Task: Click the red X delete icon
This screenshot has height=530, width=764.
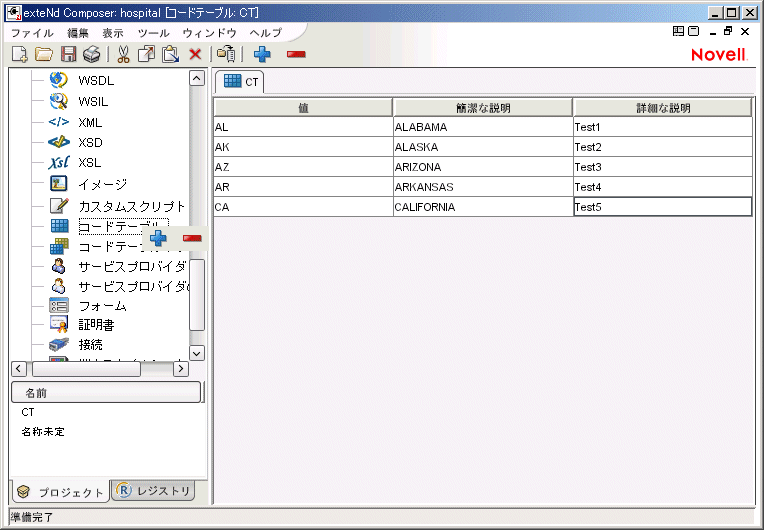Action: tap(195, 54)
